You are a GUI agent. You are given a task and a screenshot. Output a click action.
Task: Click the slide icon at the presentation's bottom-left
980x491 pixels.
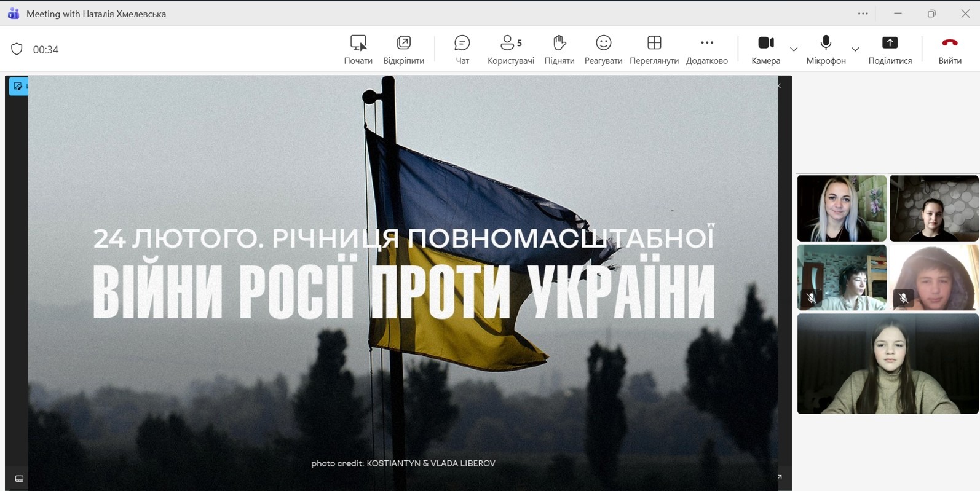[19, 479]
